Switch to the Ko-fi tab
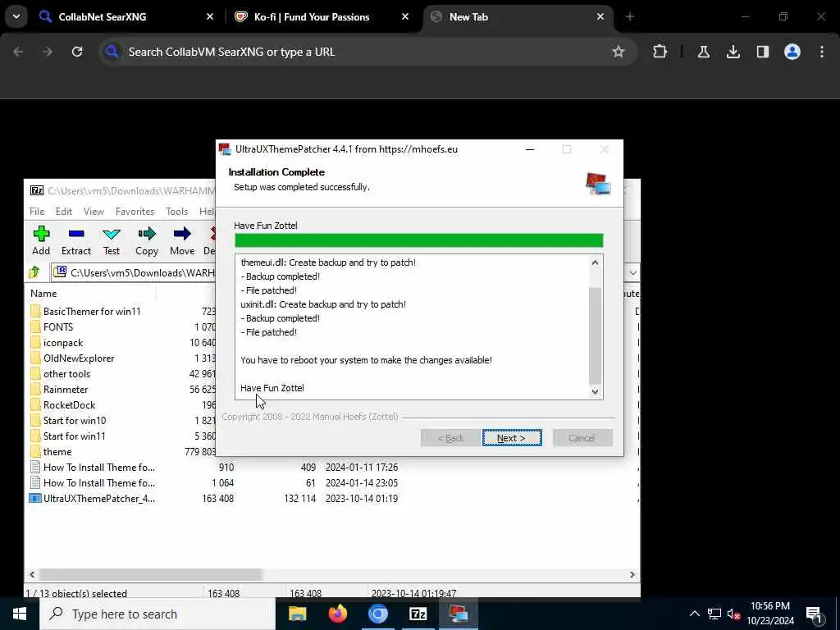Screen dimensions: 840x630 (312, 16)
